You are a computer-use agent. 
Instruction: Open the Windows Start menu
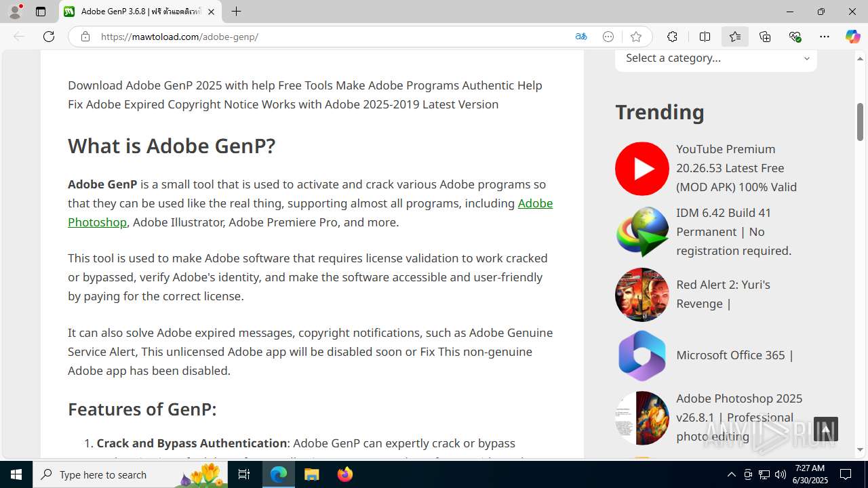[x=16, y=474]
